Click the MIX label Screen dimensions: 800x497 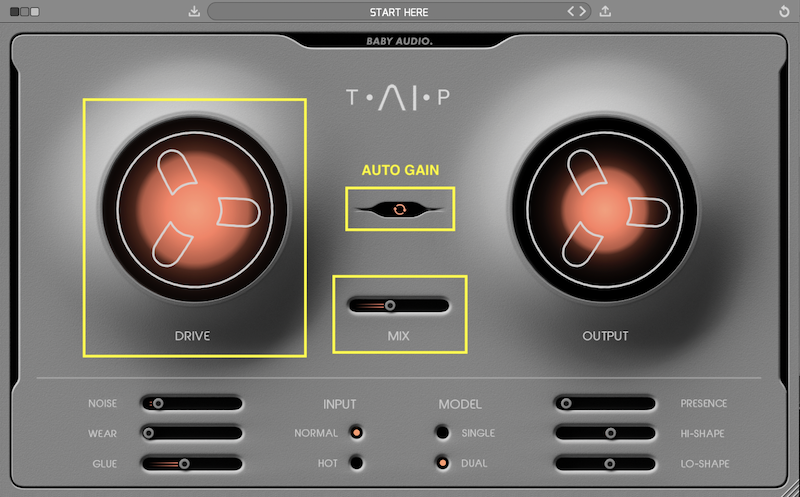click(x=398, y=336)
